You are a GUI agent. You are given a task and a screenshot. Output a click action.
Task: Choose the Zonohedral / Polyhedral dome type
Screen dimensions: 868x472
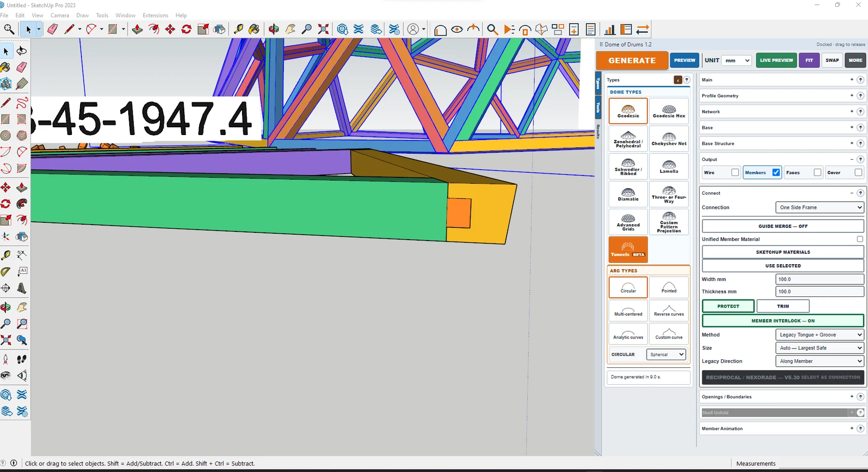pos(628,139)
